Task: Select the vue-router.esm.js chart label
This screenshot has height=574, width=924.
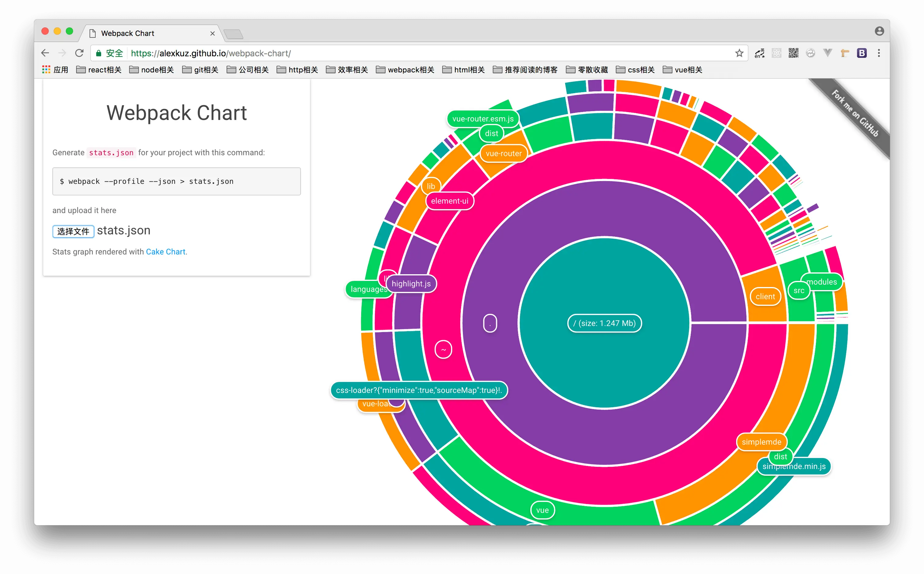Action: [482, 119]
